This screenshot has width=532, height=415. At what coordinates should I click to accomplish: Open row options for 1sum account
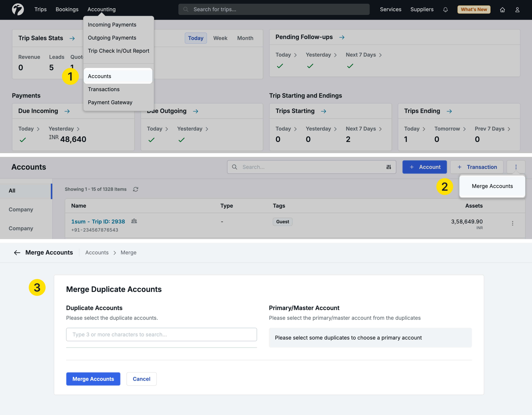pos(512,223)
